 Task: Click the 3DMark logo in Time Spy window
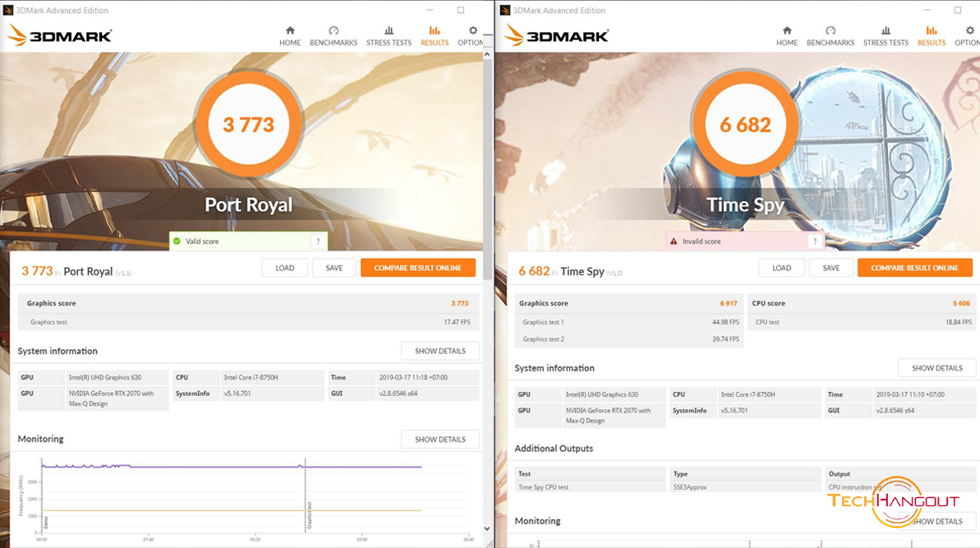[x=557, y=35]
